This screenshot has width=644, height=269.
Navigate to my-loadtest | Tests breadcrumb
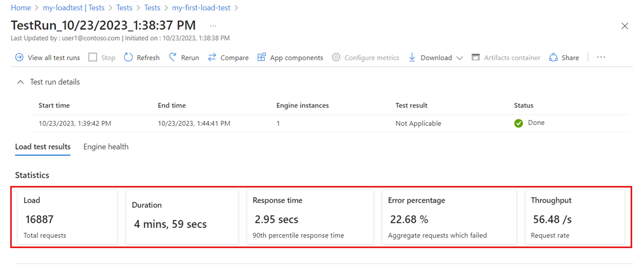tap(74, 8)
